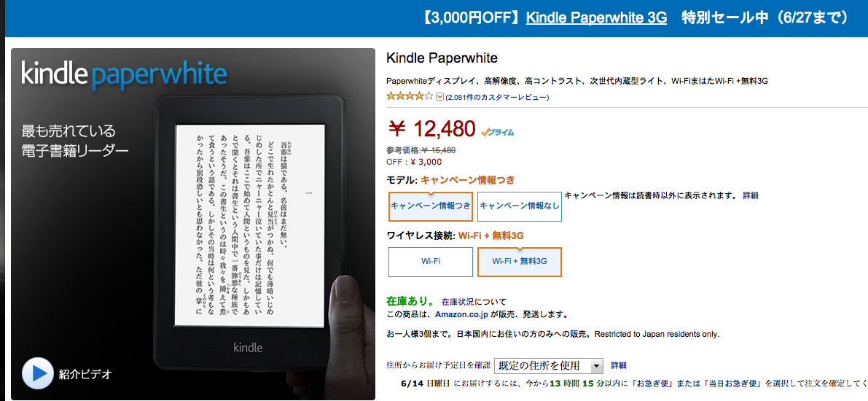Open Kindle Paperwhite 3G banner link
Image resolution: width=868 pixels, height=401 pixels.
click(x=596, y=17)
